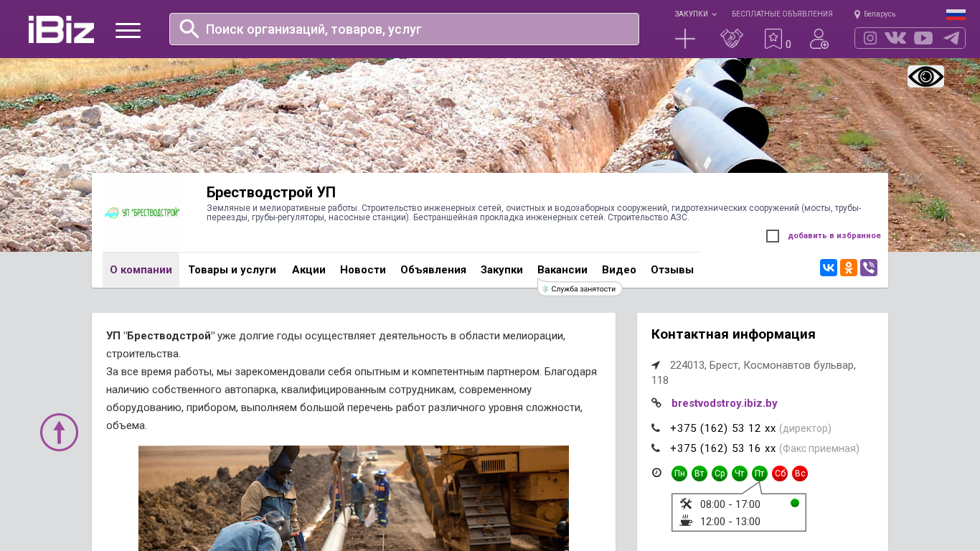The width and height of the screenshot is (980, 551).
Task: Click director phone +375 (162) 53 12 xx
Action: pyautogui.click(x=723, y=428)
